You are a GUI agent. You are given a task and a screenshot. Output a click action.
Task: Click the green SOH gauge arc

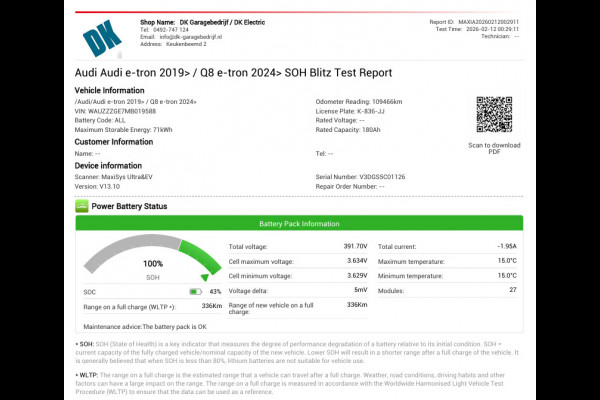click(x=195, y=257)
